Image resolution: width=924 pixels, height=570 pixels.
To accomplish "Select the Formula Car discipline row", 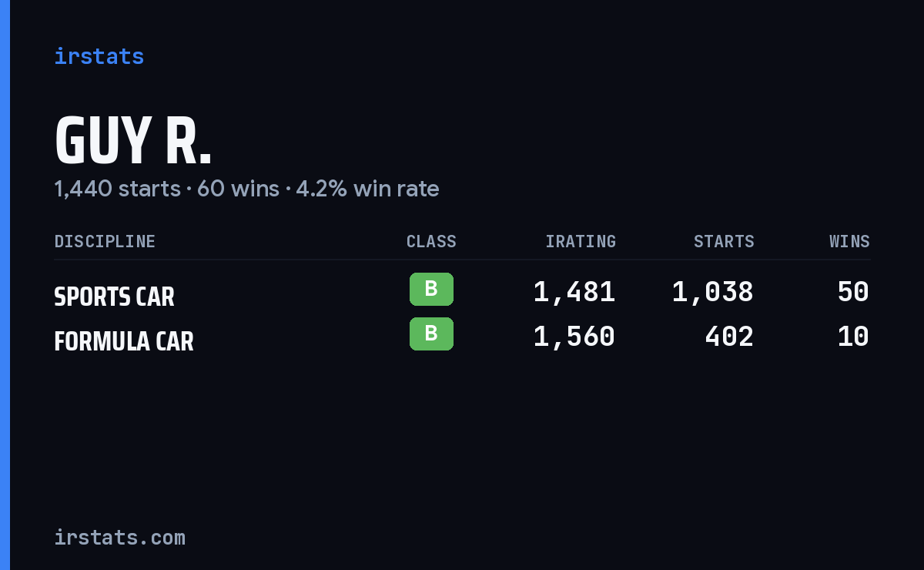I will pos(462,337).
